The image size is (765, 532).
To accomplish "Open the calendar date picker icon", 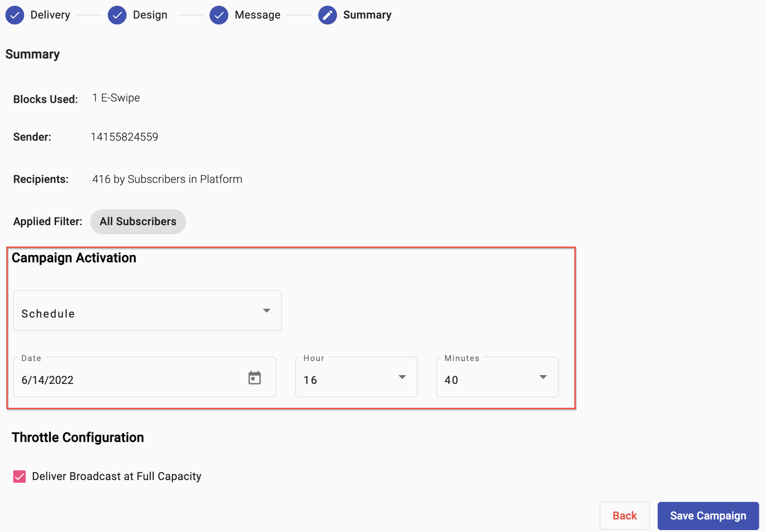I will click(x=254, y=378).
